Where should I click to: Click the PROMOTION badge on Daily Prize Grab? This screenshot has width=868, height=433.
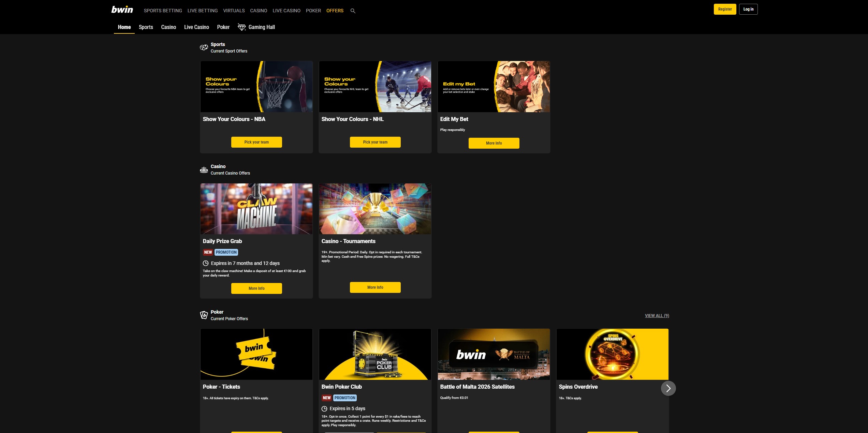click(x=226, y=252)
